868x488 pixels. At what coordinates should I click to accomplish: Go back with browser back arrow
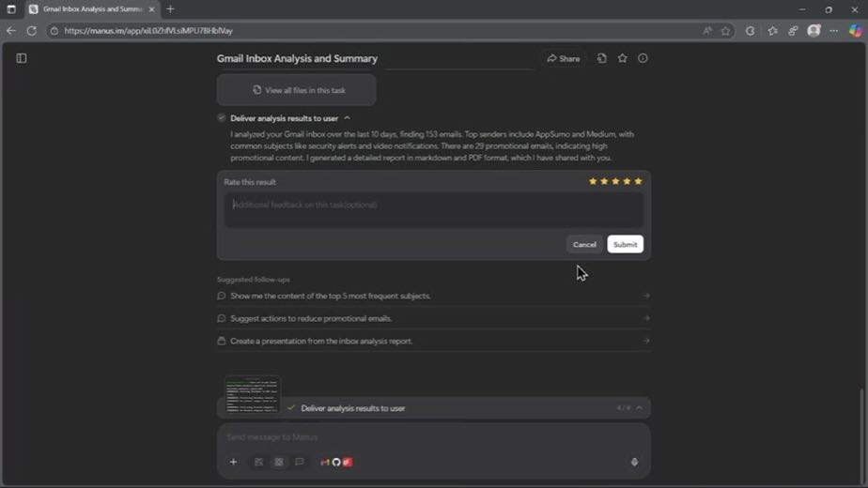[11, 31]
